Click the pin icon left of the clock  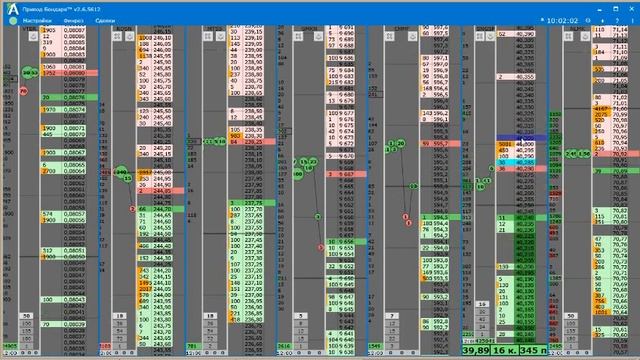tap(542, 20)
